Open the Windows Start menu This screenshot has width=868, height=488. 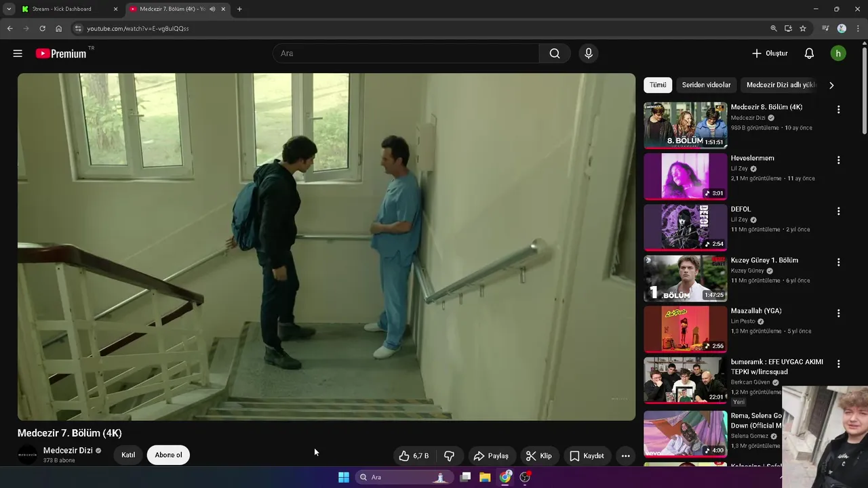[344, 477]
